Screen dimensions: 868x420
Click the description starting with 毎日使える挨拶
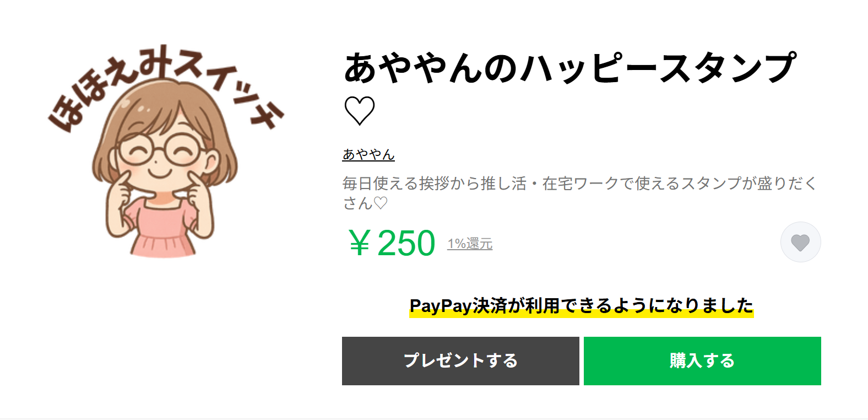click(x=578, y=184)
